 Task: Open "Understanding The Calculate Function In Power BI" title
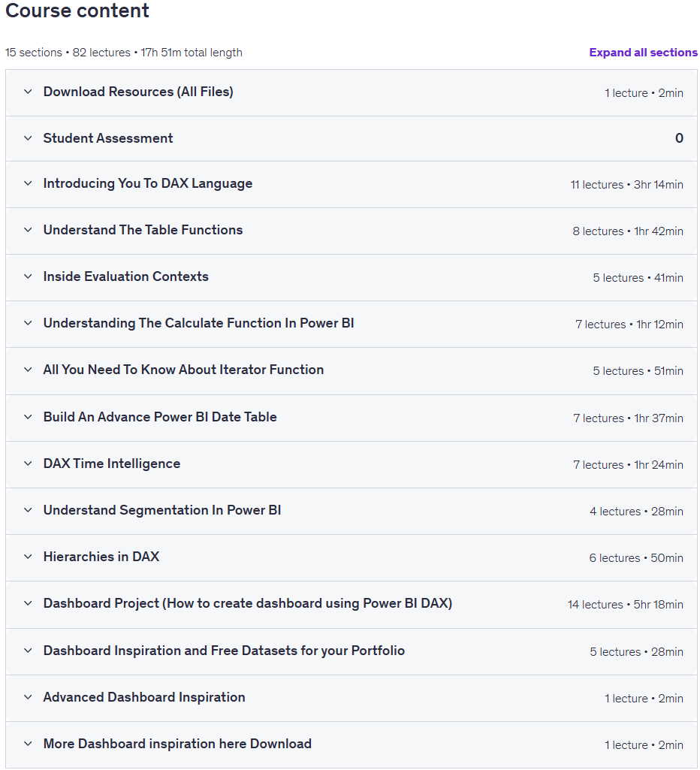[199, 323]
